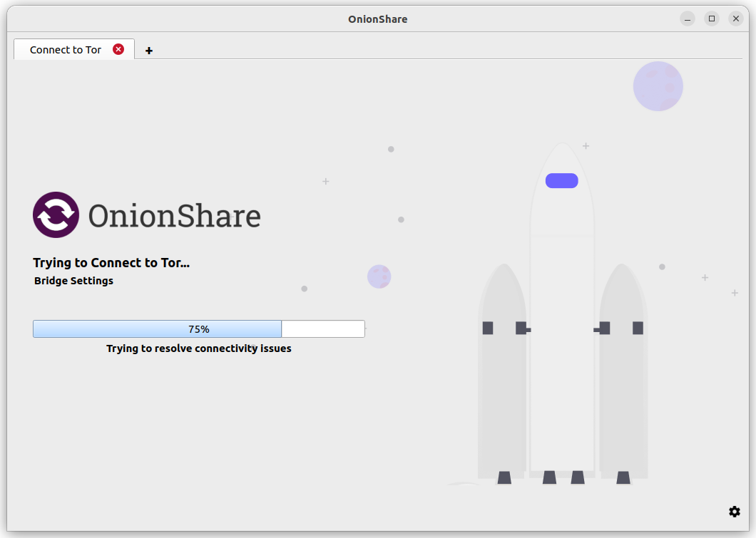Click the small pink planet

point(379,276)
